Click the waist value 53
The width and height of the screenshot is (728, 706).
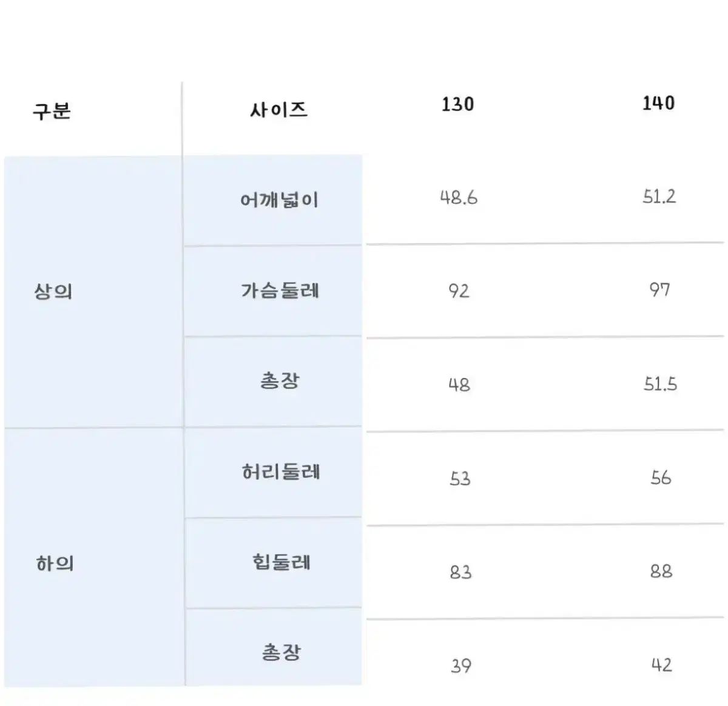(x=460, y=479)
